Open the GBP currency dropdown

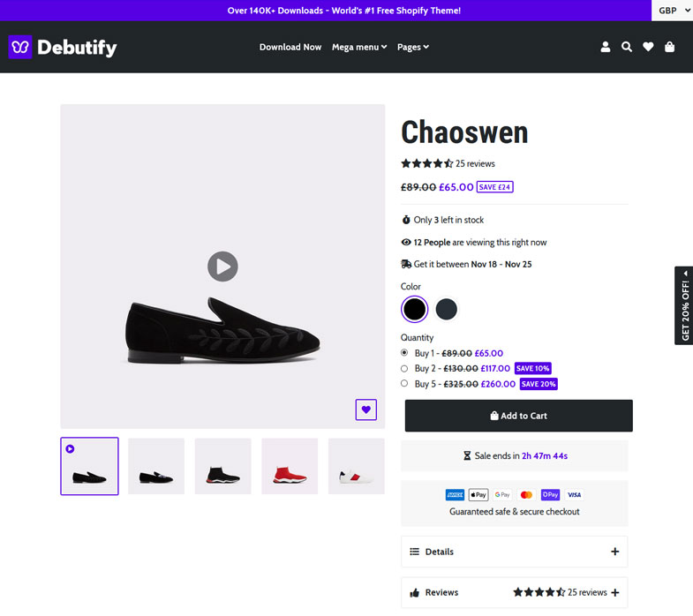(x=672, y=11)
